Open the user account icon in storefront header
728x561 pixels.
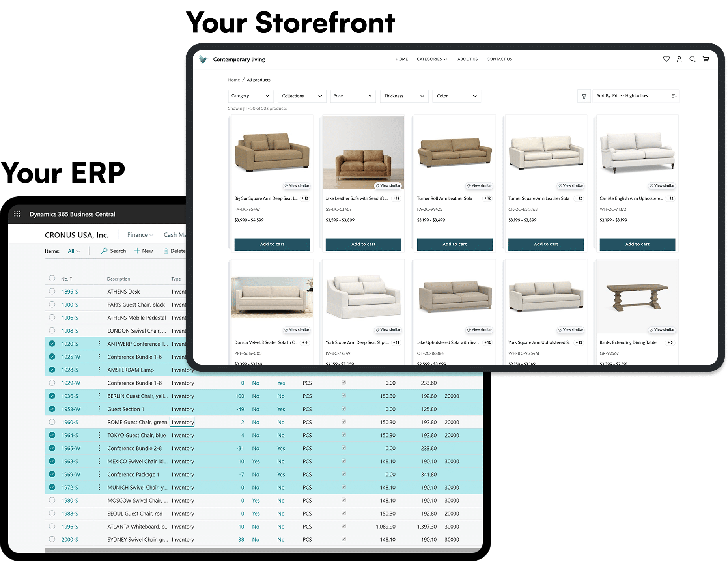coord(679,59)
